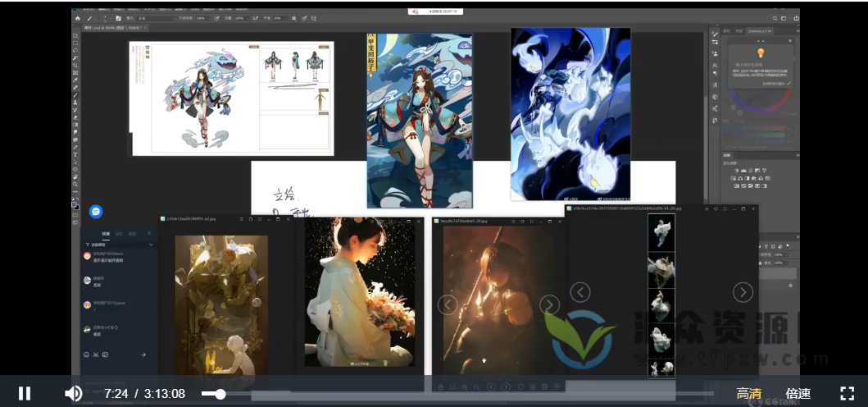The image size is (868, 407).
Task: Toggle the tip popup checkmark option
Action: tap(788, 83)
